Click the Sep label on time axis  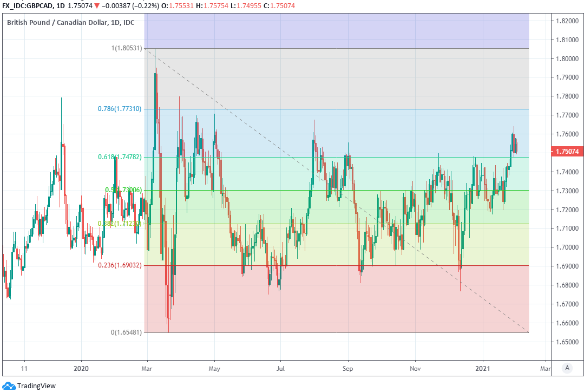[348, 368]
